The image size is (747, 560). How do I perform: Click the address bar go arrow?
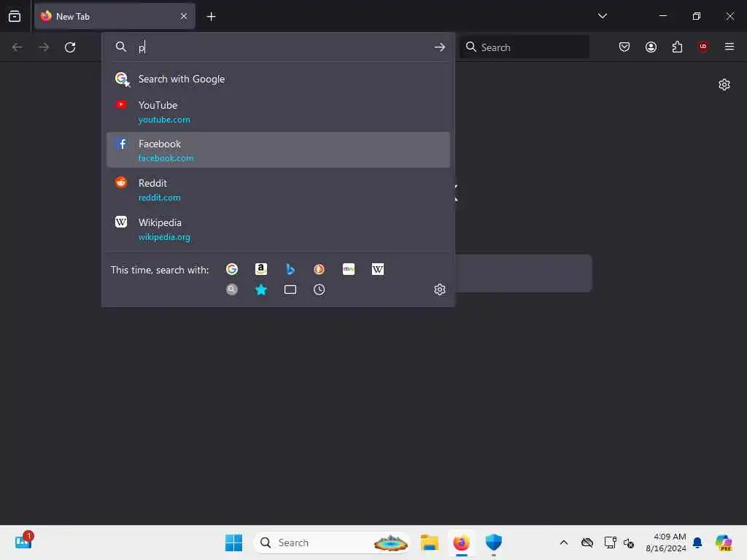click(440, 47)
